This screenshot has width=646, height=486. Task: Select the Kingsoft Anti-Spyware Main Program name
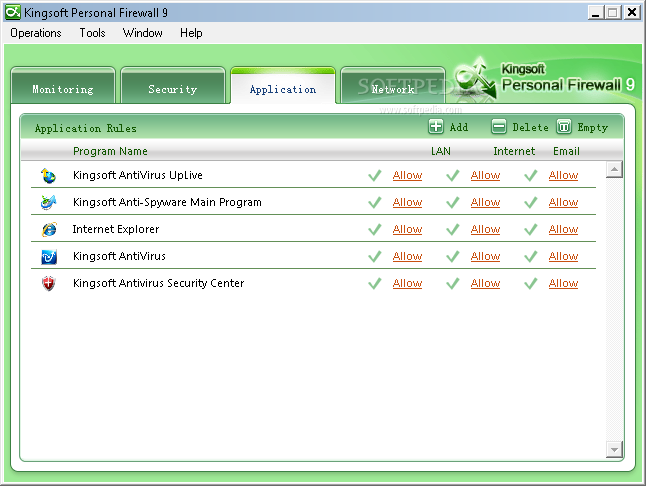point(167,203)
